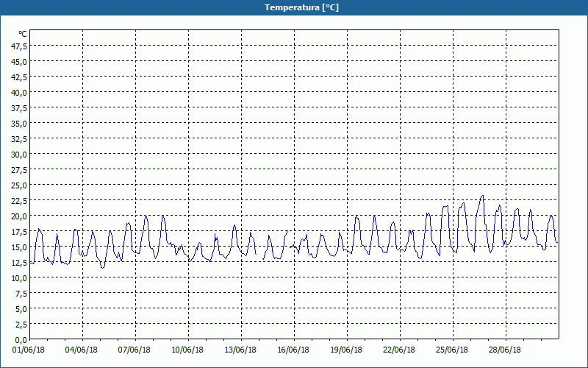The height and width of the screenshot is (368, 588).
Task: Click the 25/06/18 date label
Action: click(x=452, y=350)
